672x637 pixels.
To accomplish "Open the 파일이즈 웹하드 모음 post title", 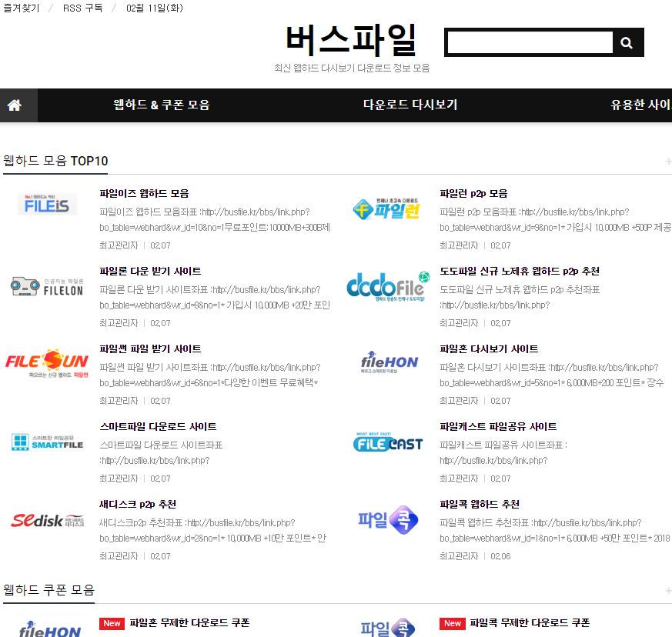I will click(144, 194).
